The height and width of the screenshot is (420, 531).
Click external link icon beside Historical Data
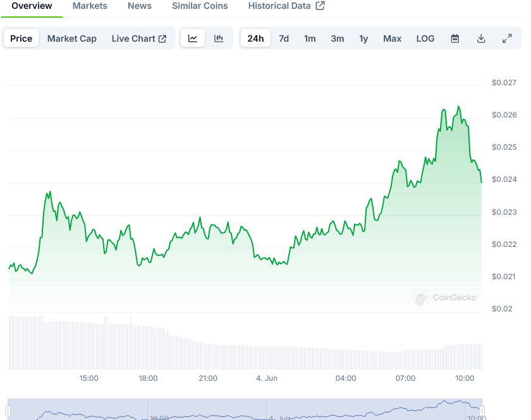point(320,6)
